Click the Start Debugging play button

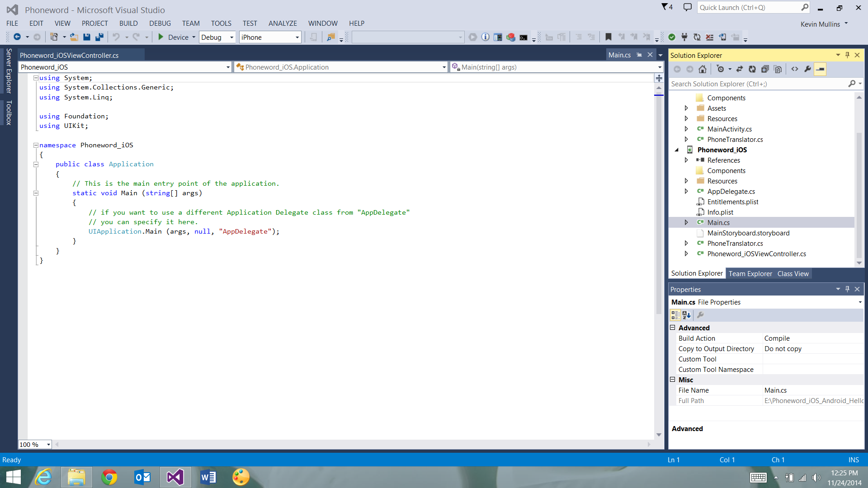pos(160,37)
